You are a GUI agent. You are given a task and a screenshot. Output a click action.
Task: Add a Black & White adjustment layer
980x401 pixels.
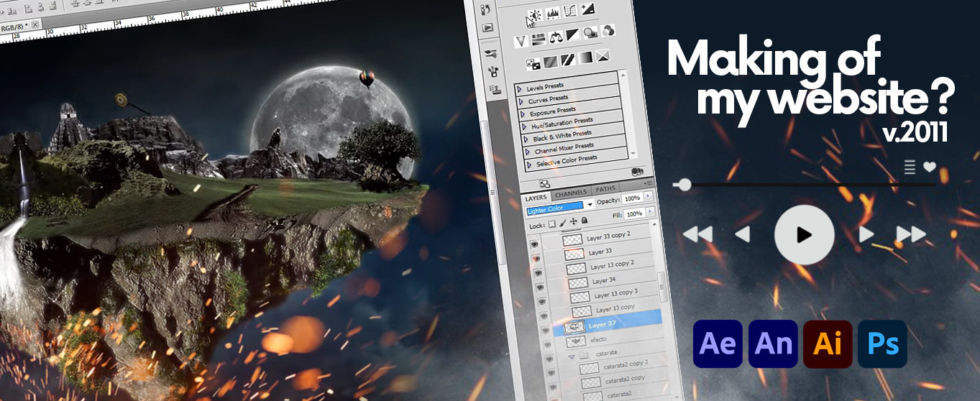pyautogui.click(x=573, y=34)
